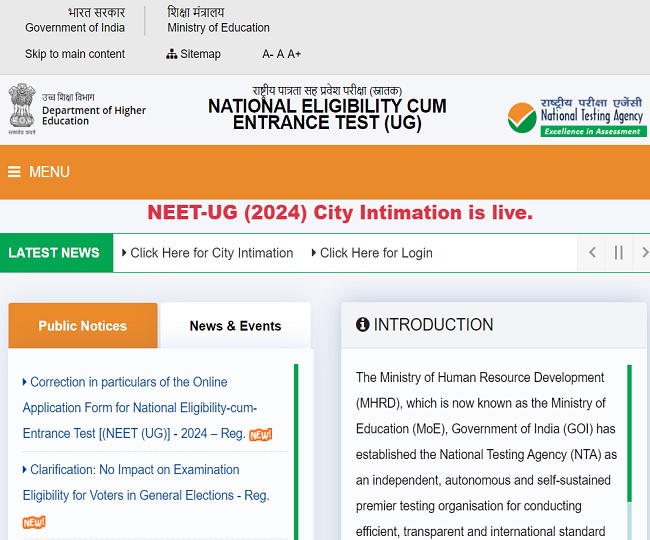
Task: Click Here for City Intimation link
Action: coord(211,253)
